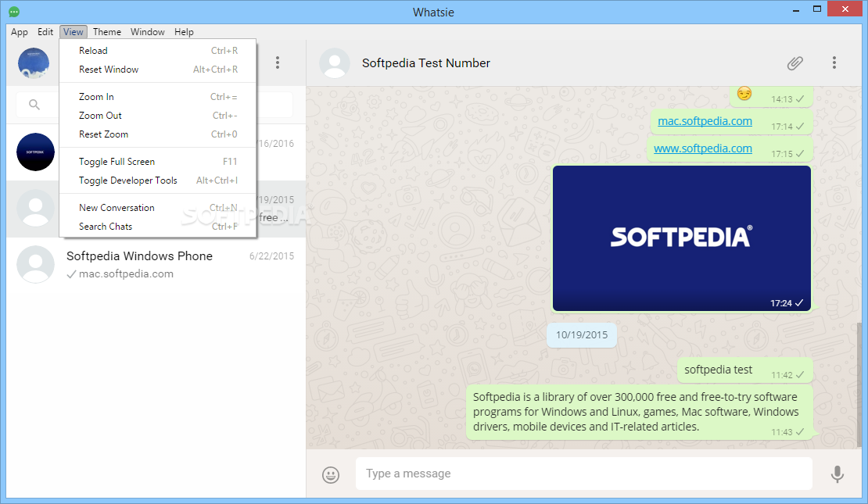The image size is (868, 504).
Task: Close the Whatsie window
Action: coord(845,9)
